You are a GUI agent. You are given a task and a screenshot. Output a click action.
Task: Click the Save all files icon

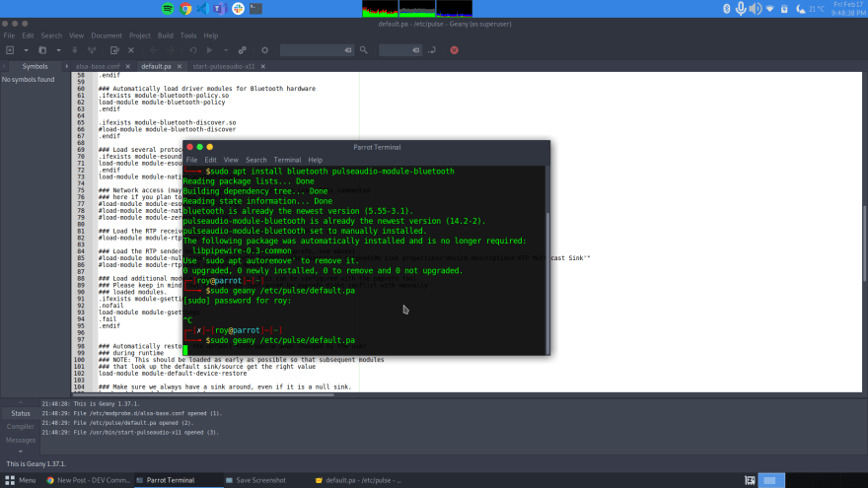point(92,50)
